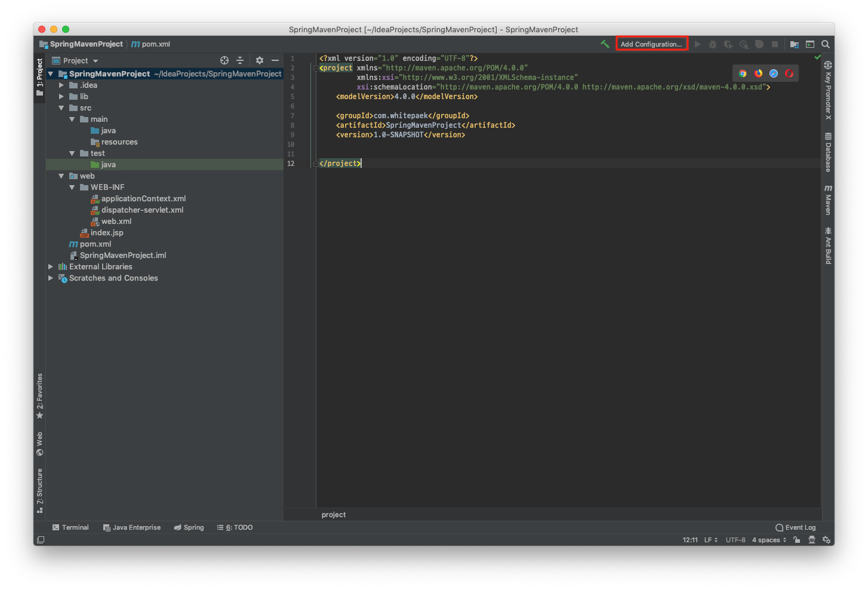Open the Terminal tool window
868x590 pixels.
click(70, 527)
